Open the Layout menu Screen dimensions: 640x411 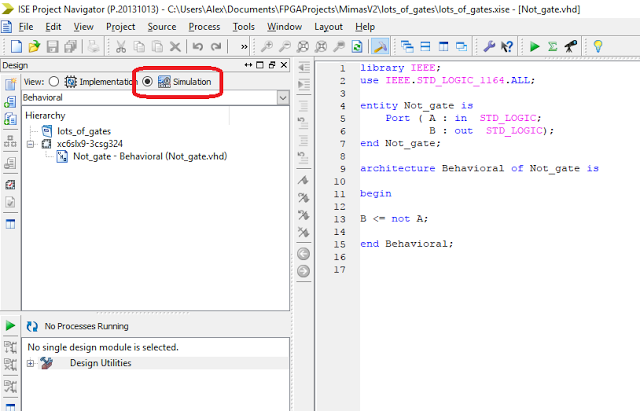(328, 27)
